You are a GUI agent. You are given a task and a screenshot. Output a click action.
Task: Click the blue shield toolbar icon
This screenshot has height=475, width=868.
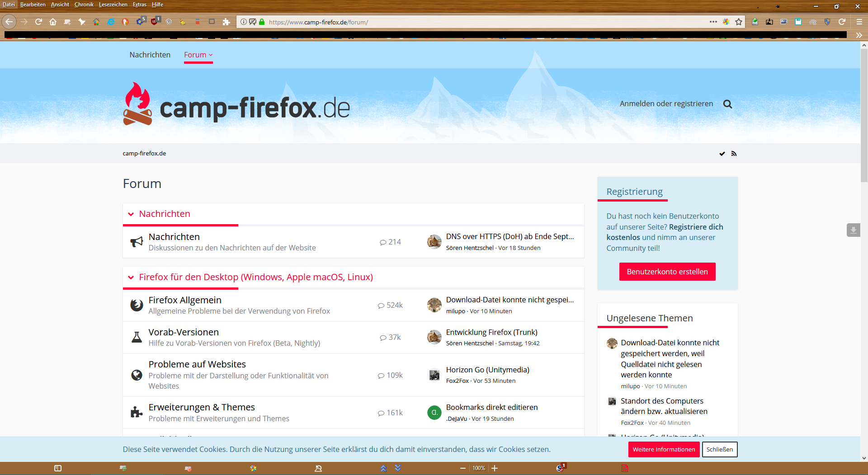(827, 22)
